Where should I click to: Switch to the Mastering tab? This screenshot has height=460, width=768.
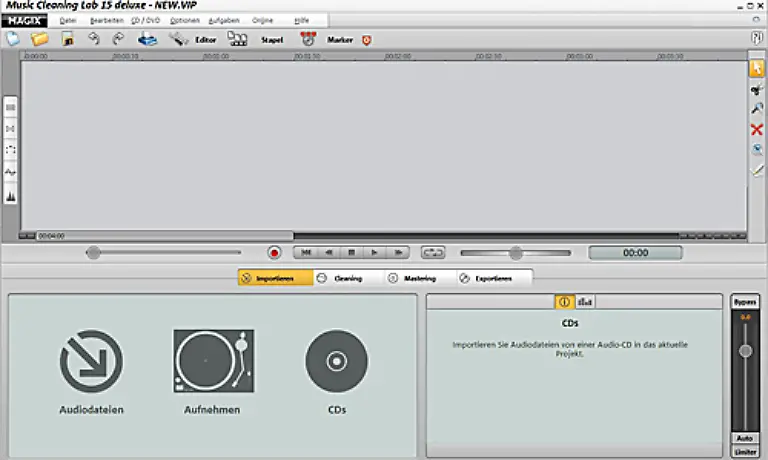412,278
